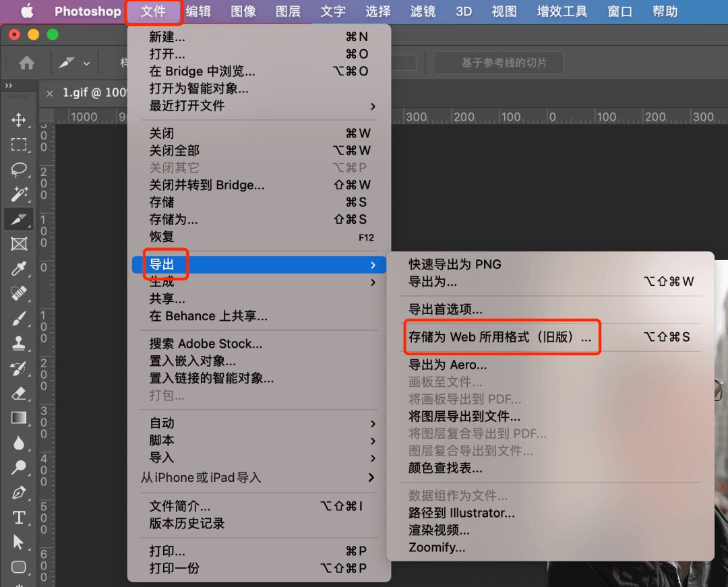Select the Rectangular Marquee tool

pos(19,144)
